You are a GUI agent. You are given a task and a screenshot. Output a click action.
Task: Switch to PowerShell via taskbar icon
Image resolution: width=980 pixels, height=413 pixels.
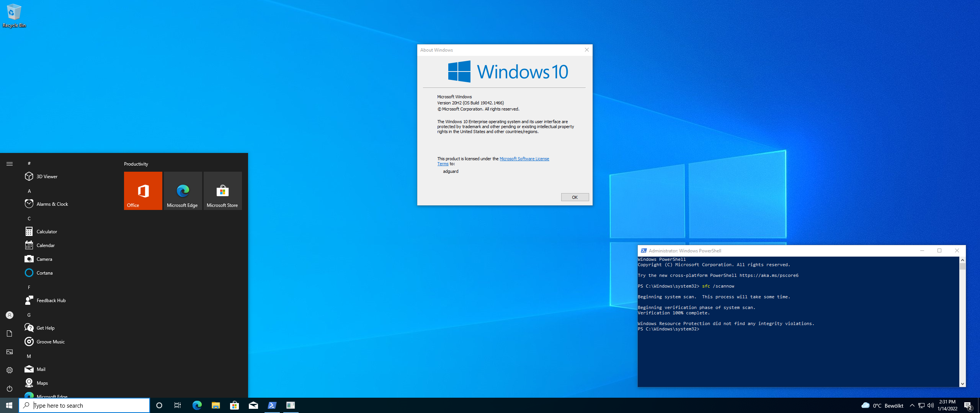272,405
